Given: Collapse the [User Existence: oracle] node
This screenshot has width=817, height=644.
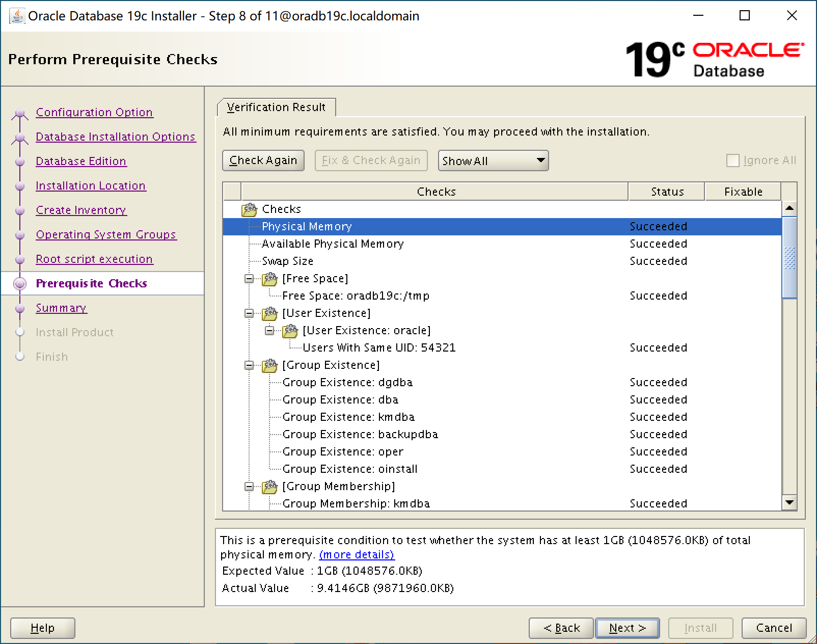Looking at the screenshot, I should tap(269, 331).
